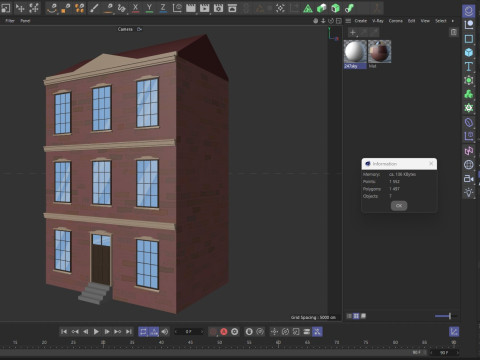This screenshot has height=360, width=480.
Task: Click the Render View clapperboard icon
Action: [x=190, y=8]
